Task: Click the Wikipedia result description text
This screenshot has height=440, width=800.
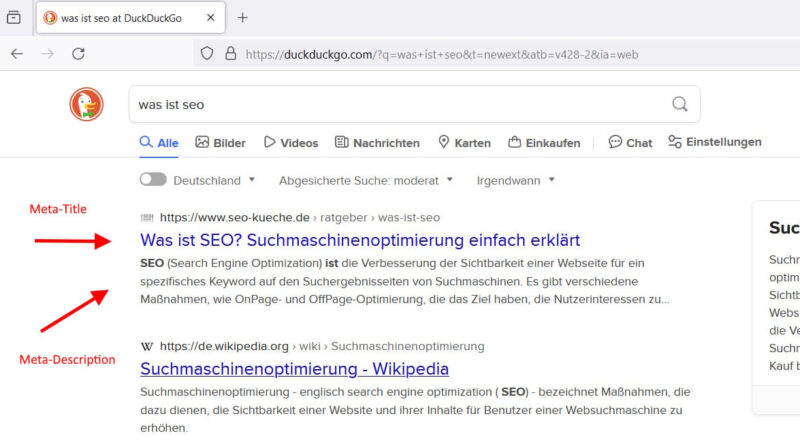Action: pyautogui.click(x=415, y=410)
